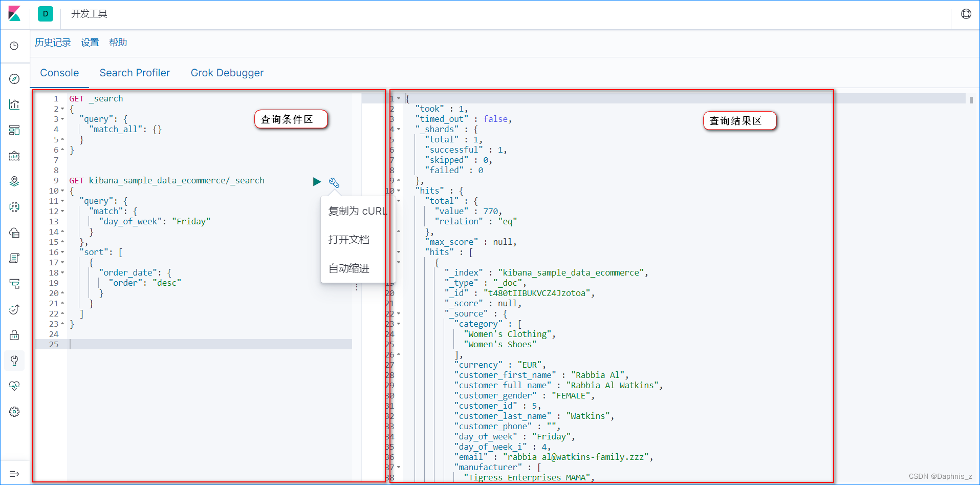The image size is (980, 485).
Task: Open Machine Learning from the sidebar
Action: click(14, 207)
